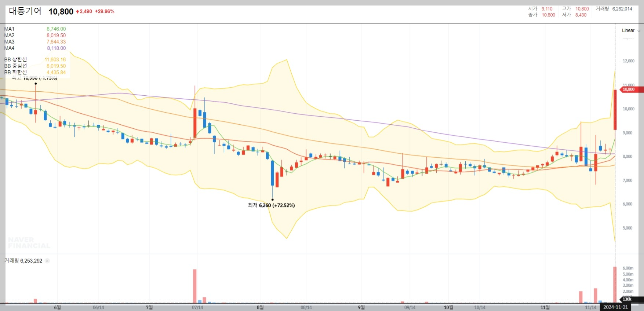Click the 12,000 price axis label
644x311 pixels.
pyautogui.click(x=628, y=61)
